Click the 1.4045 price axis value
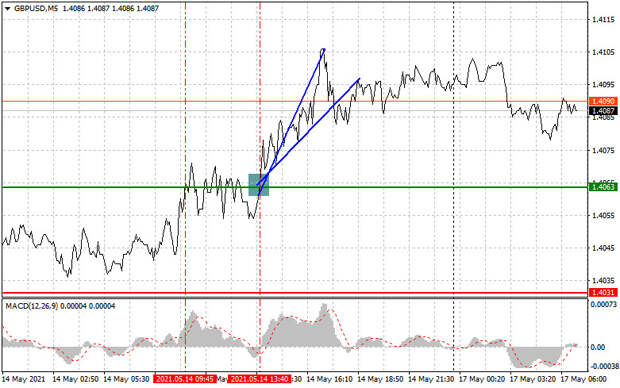620x388 pixels. [603, 248]
